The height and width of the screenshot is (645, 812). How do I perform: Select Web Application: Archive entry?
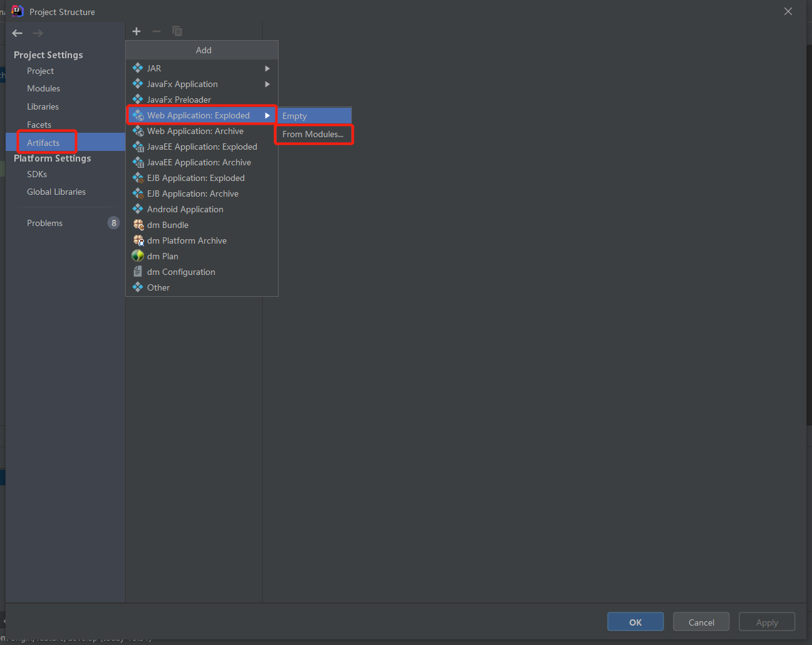click(x=202, y=131)
